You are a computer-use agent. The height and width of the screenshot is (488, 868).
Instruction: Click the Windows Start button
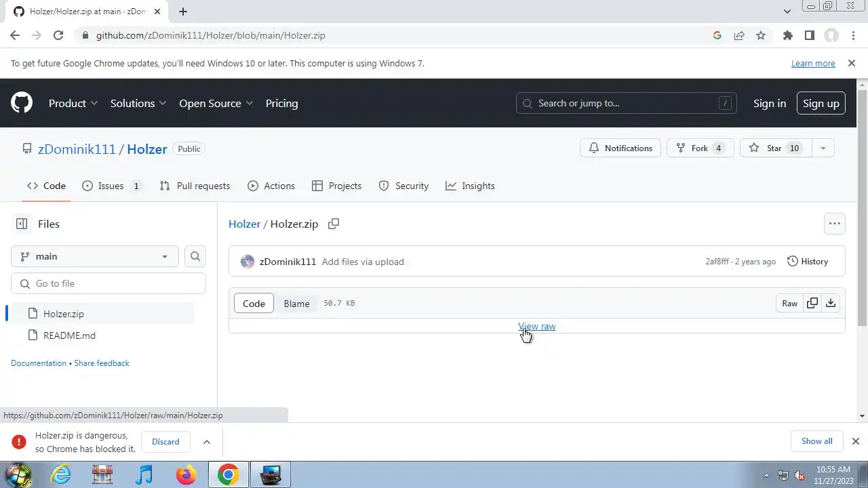click(x=18, y=474)
